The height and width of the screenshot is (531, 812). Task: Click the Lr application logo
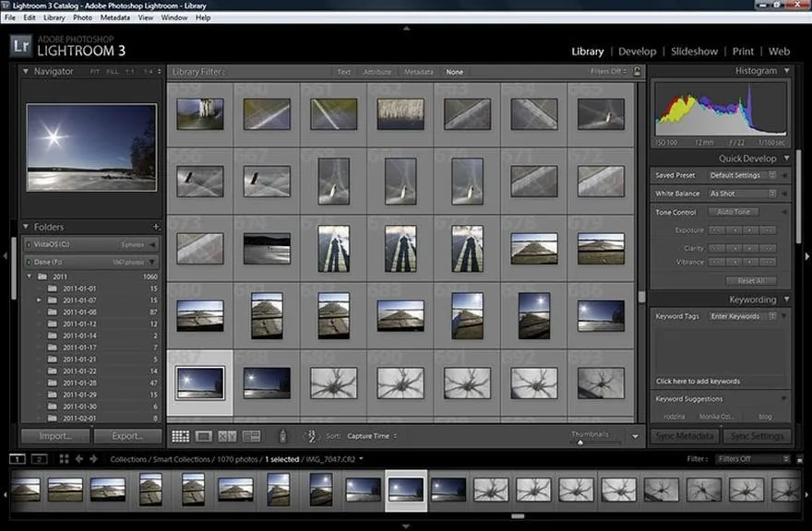pos(21,46)
